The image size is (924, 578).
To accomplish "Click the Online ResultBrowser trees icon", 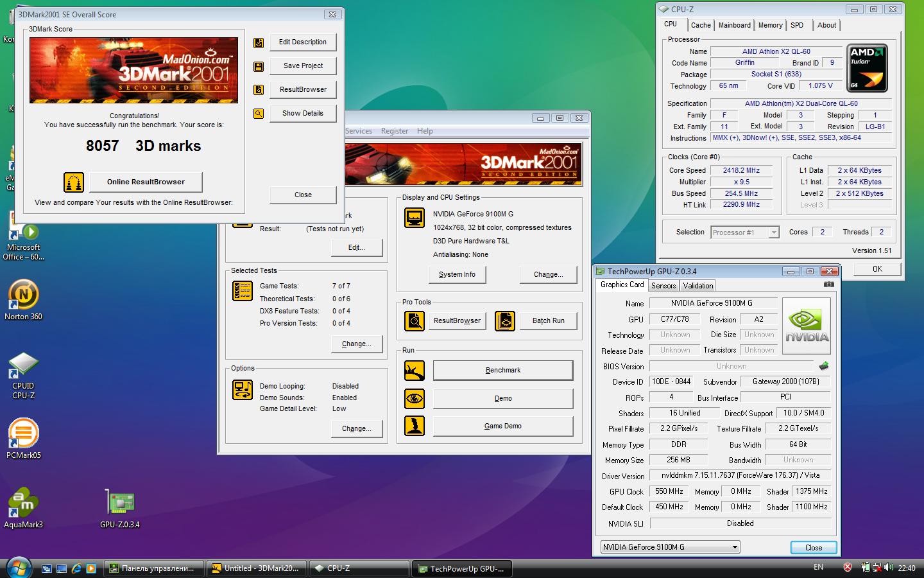I will [x=74, y=182].
